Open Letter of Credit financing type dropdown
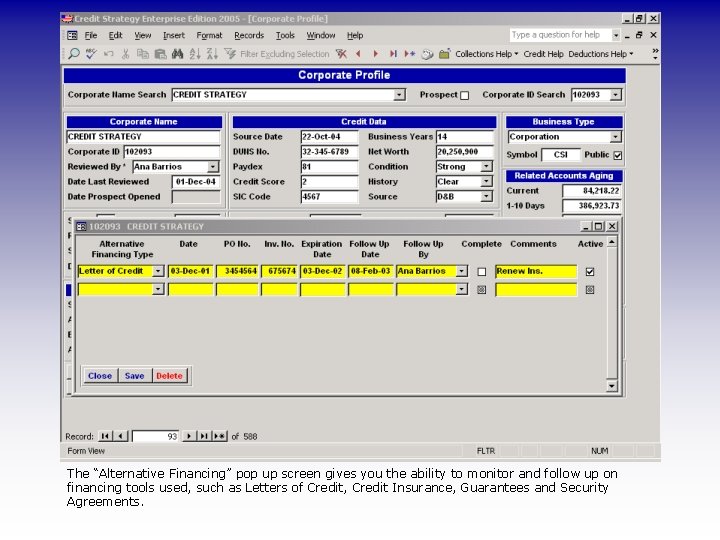The image size is (720, 540). [158, 271]
